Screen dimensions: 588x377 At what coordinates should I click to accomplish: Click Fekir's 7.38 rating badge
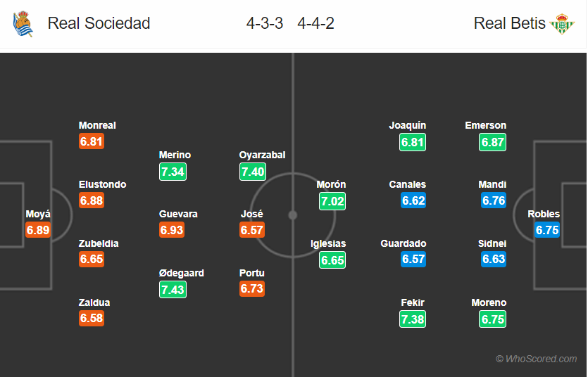[x=413, y=319]
